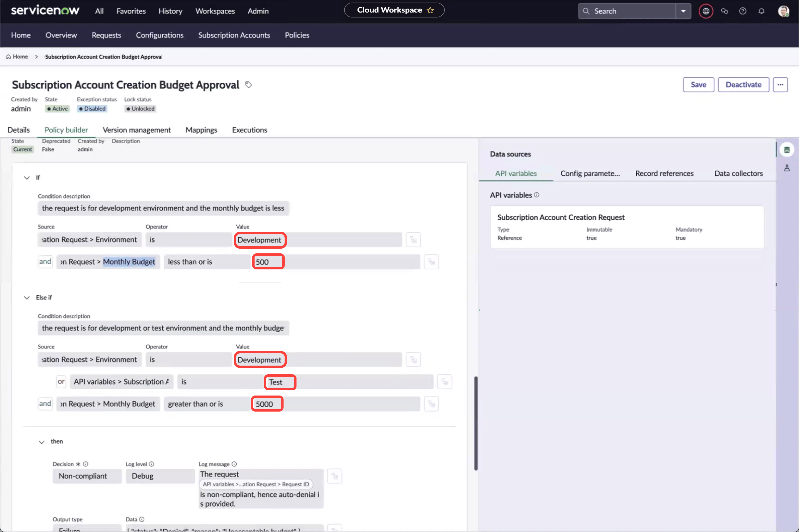The image size is (799, 532).
Task: Switch to the Version management tab
Action: 137,130
